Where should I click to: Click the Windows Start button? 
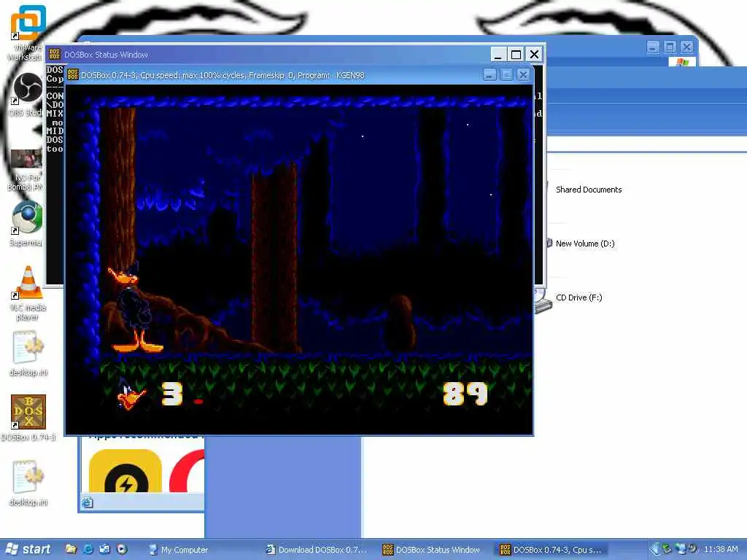coord(28,550)
